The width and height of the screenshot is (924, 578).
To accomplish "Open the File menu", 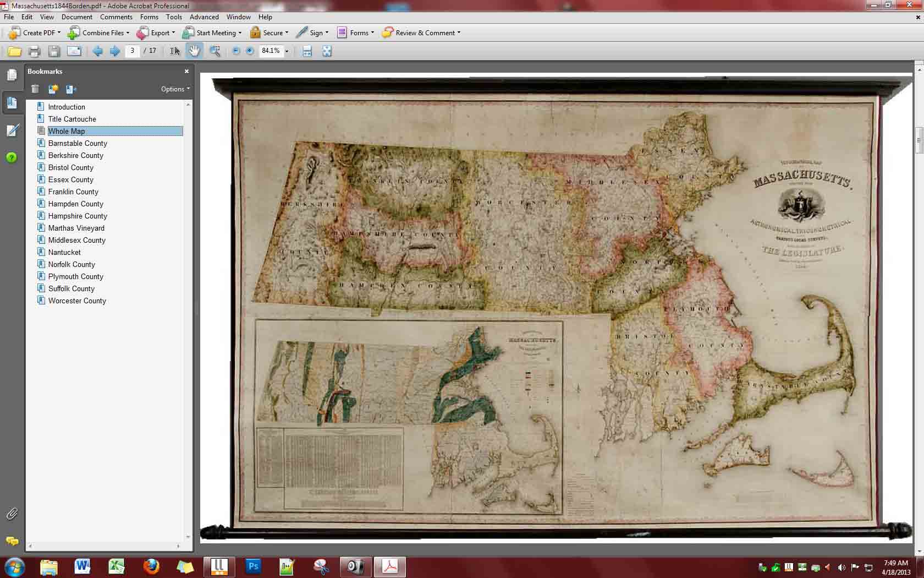I will pos(9,17).
